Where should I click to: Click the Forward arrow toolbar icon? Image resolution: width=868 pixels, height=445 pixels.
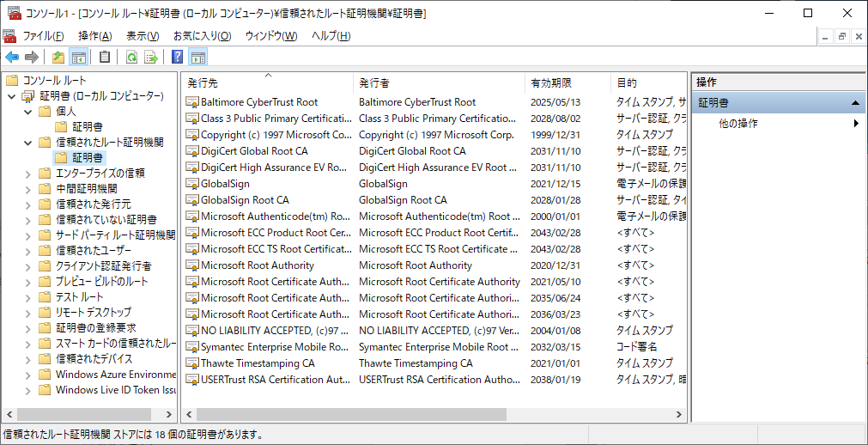[x=32, y=57]
